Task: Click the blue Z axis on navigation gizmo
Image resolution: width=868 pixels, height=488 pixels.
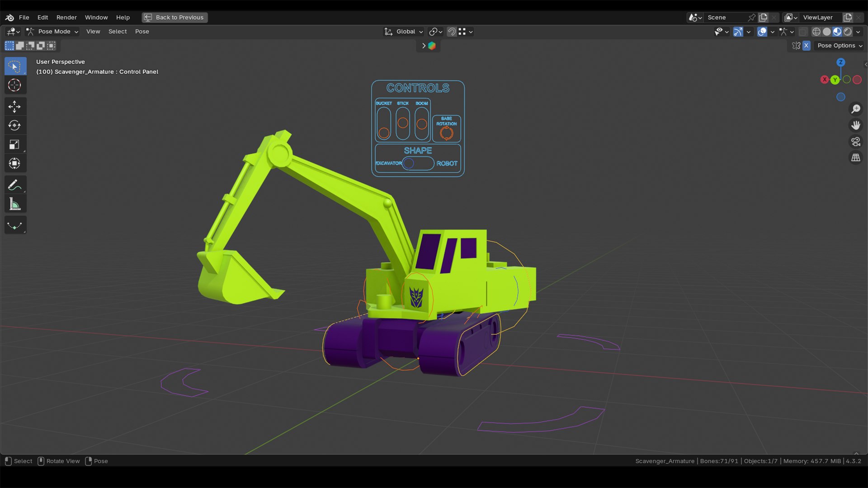Action: click(x=841, y=62)
